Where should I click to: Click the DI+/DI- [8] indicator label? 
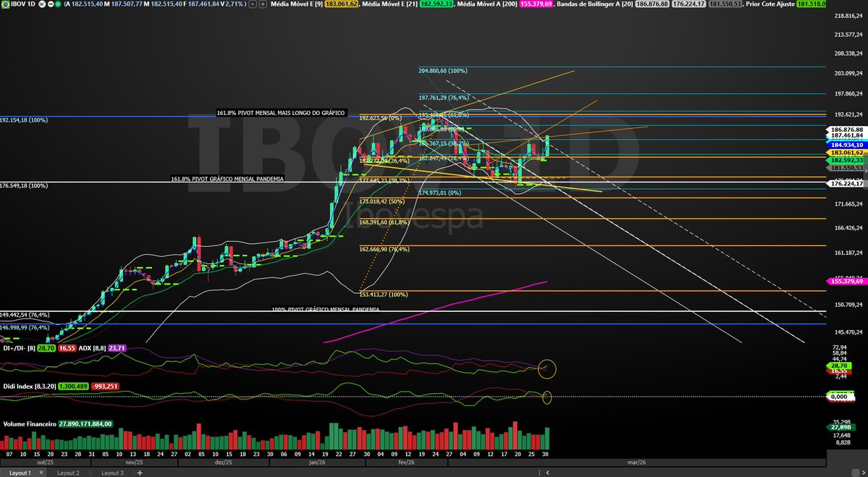click(20, 348)
